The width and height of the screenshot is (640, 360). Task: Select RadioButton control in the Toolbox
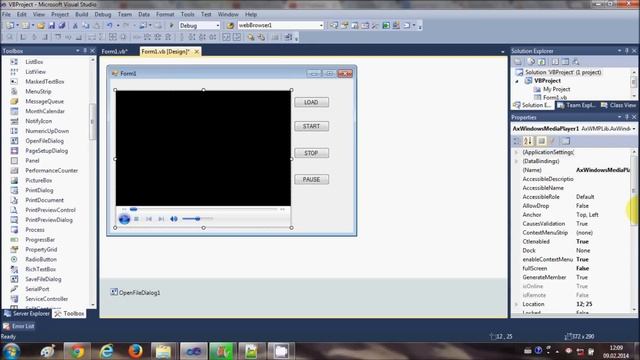tap(41, 259)
